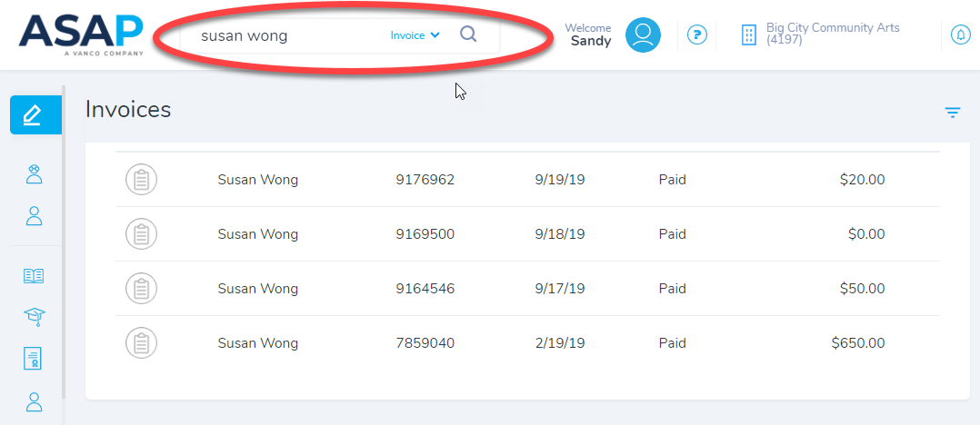Click Susan Wong name on $20.00 invoice

[x=257, y=180]
